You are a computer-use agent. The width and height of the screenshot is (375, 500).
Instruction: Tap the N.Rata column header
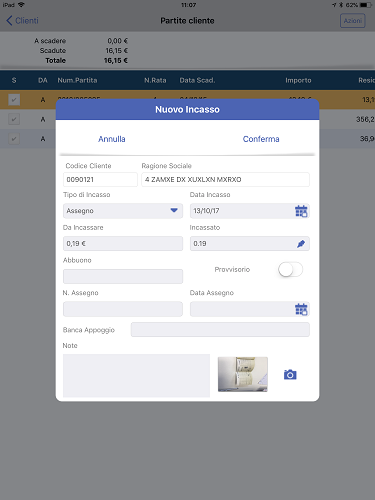point(155,80)
